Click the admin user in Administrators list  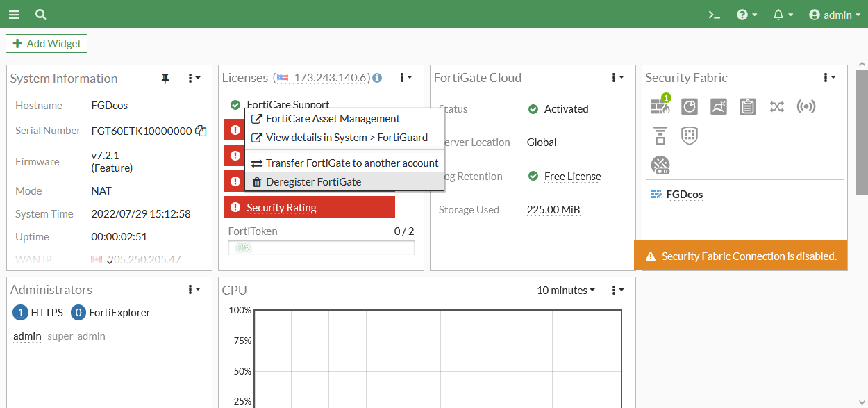click(27, 336)
